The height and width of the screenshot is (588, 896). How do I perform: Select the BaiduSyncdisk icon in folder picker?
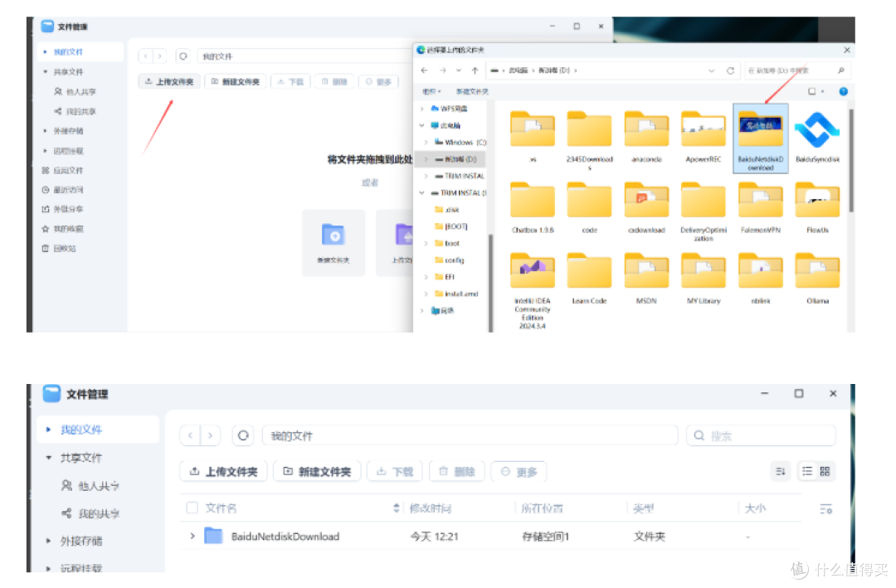click(818, 137)
